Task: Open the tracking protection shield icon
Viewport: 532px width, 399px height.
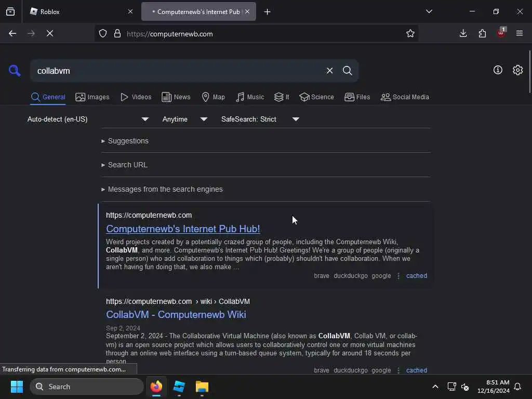Action: pos(103,34)
